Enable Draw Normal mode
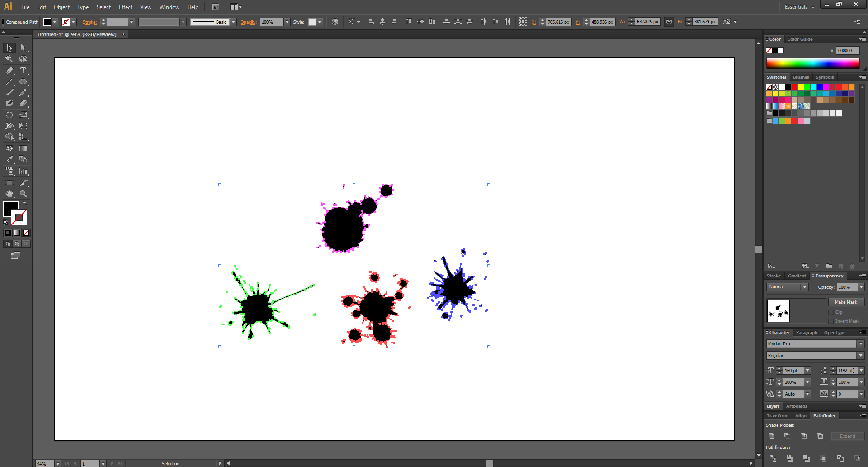Image resolution: width=868 pixels, height=467 pixels. [x=8, y=244]
